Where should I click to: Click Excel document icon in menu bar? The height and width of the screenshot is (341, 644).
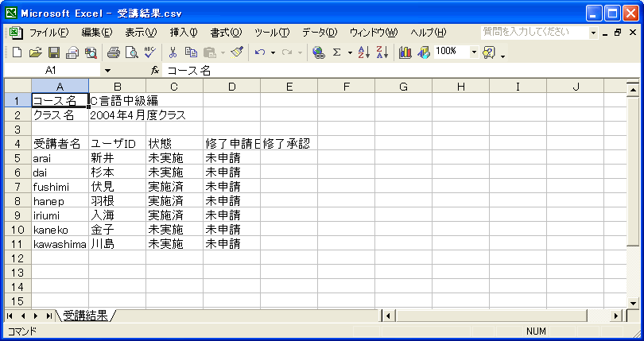tap(15, 33)
